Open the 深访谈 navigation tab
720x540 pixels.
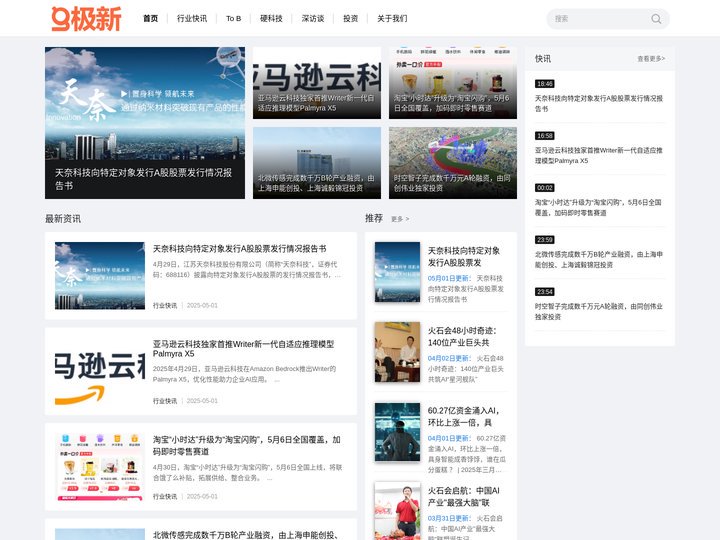[x=313, y=18]
